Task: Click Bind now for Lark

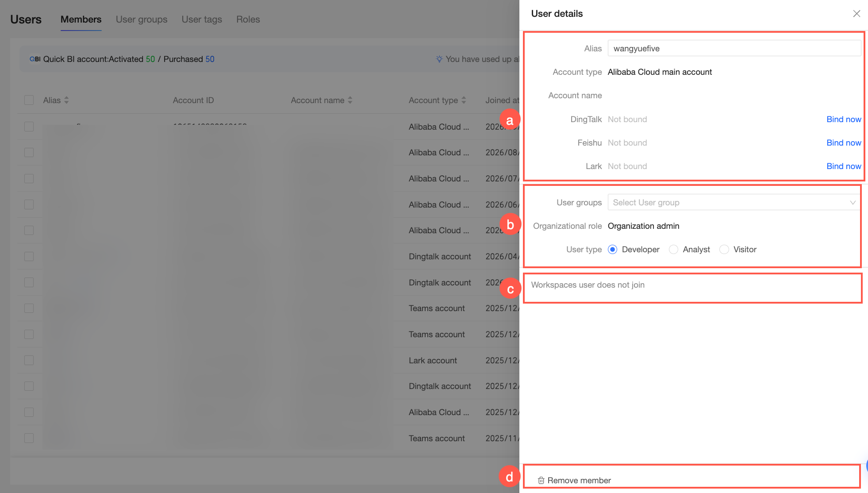Action: pyautogui.click(x=844, y=166)
